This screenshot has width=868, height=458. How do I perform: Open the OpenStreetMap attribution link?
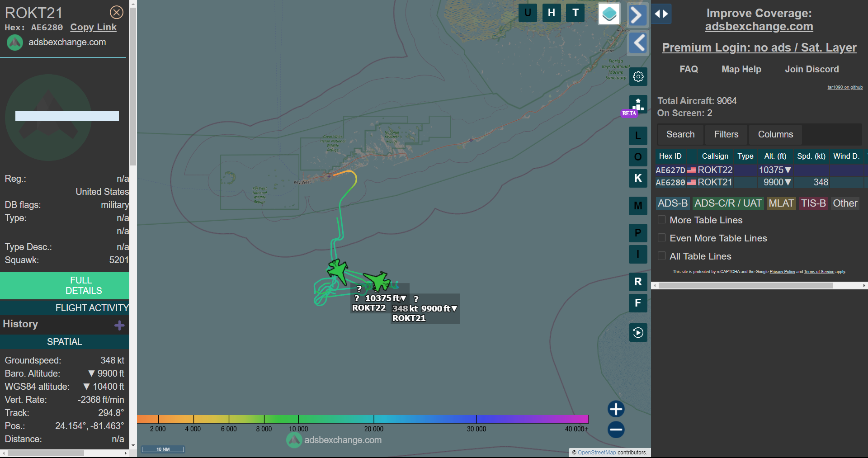pos(596,453)
